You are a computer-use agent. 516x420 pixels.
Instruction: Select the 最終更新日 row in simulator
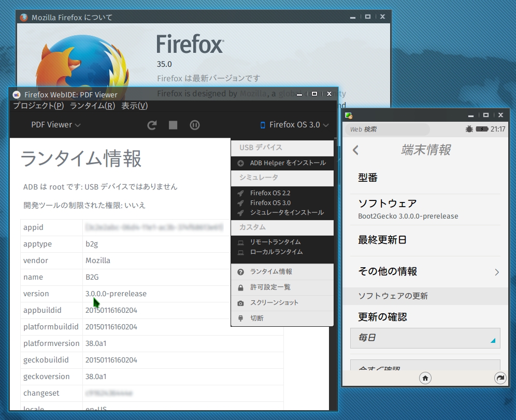coord(425,240)
